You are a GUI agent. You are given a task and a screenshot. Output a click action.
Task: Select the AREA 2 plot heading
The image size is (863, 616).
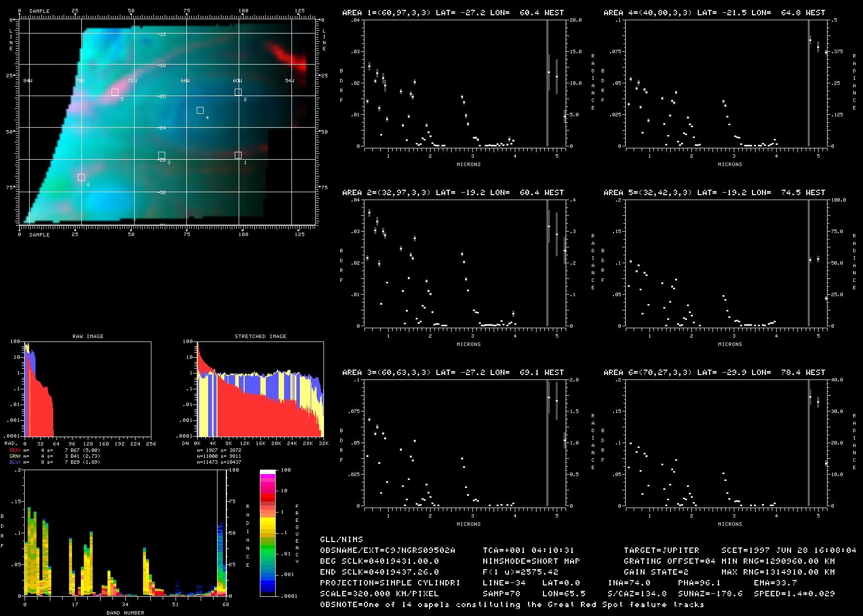pos(453,193)
